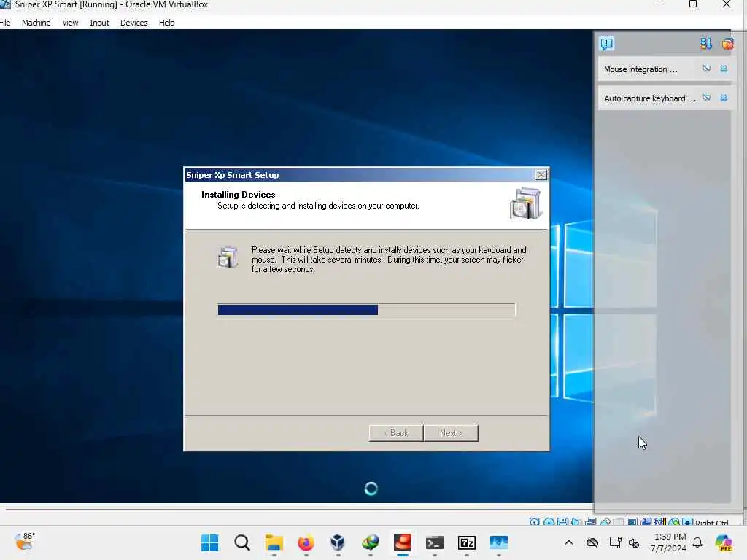This screenshot has height=560, width=747.
Task: Launch Firefox from the taskbar
Action: click(x=306, y=542)
